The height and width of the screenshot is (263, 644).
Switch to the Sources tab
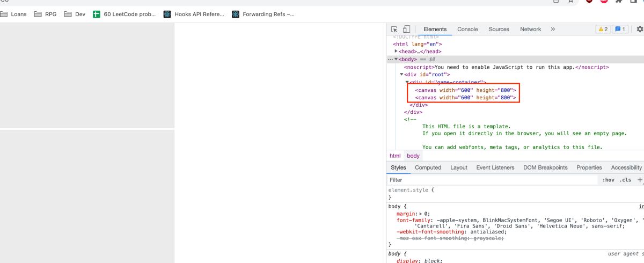pyautogui.click(x=499, y=29)
